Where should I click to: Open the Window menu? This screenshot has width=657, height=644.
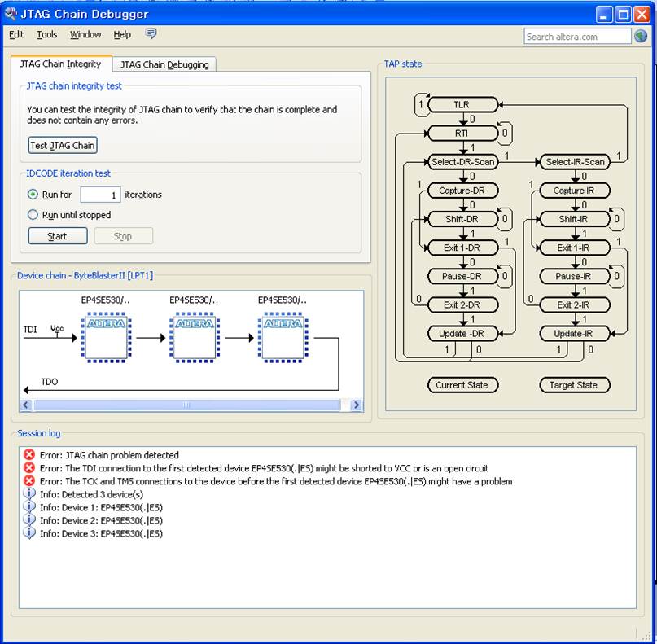(85, 34)
